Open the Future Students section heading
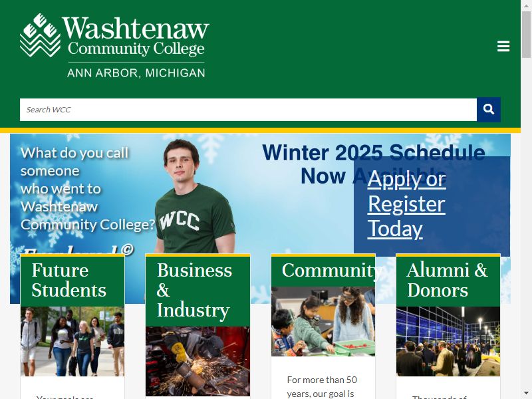The image size is (532, 399). pos(69,280)
